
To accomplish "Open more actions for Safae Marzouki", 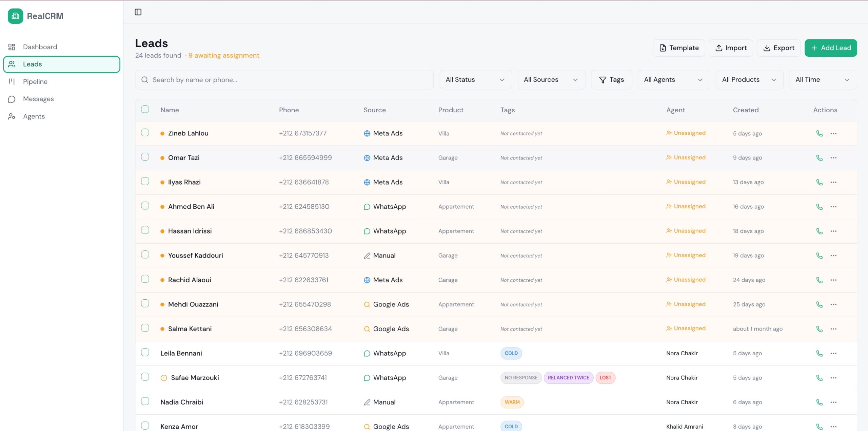I will coord(833,378).
